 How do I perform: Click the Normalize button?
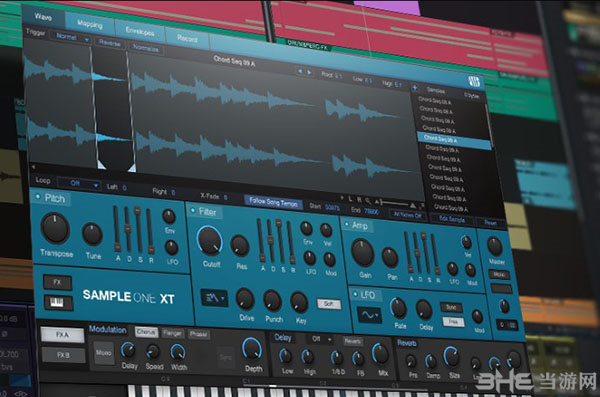(146, 49)
